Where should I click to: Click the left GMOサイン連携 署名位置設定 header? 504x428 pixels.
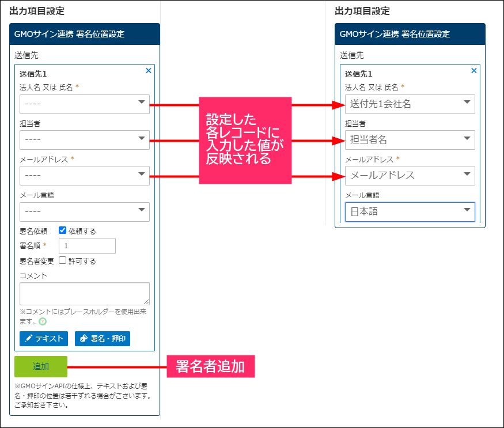point(85,34)
